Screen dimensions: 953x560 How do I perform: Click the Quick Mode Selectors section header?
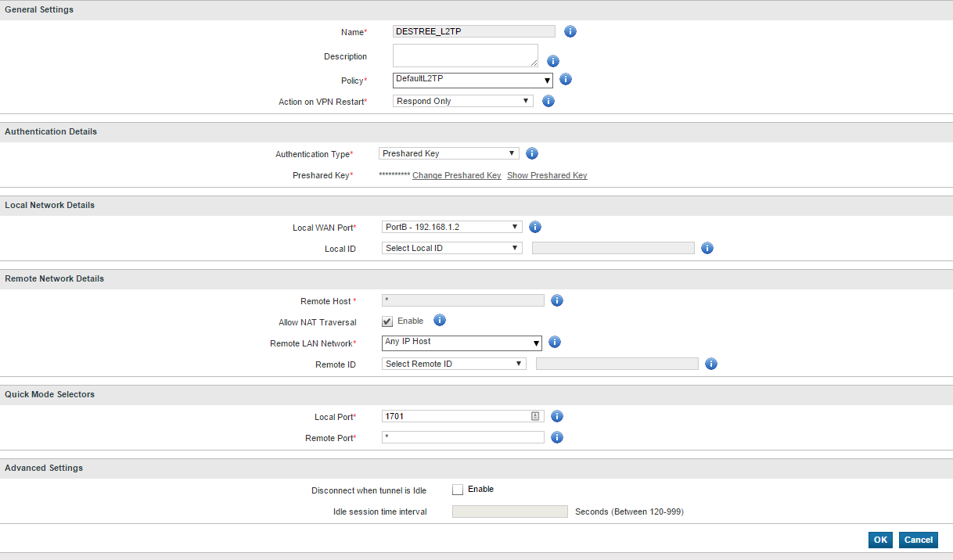pos(476,394)
